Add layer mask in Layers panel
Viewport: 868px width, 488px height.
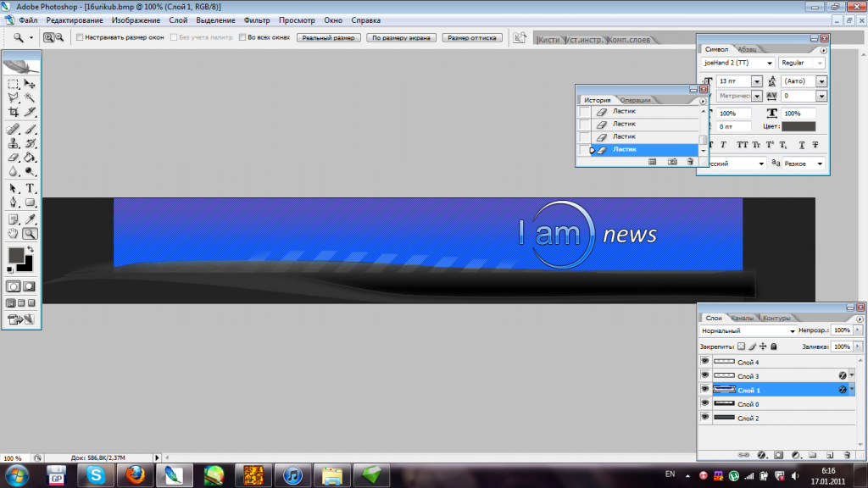click(779, 455)
